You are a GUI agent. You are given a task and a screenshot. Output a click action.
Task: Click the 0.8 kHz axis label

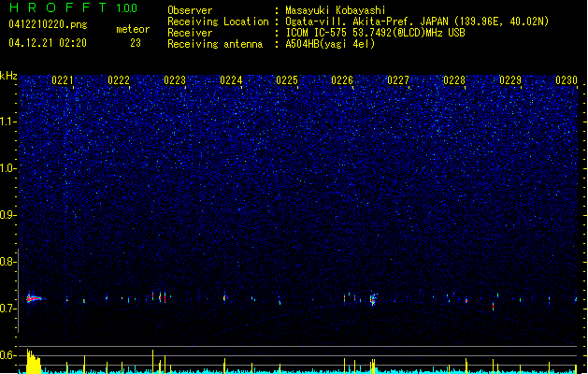pos(7,262)
